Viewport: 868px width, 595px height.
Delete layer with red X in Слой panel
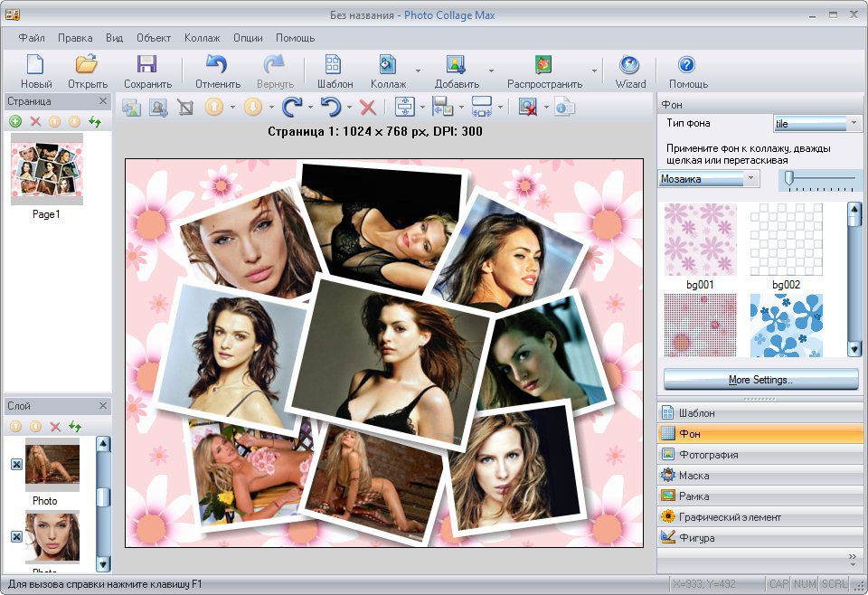click(55, 426)
